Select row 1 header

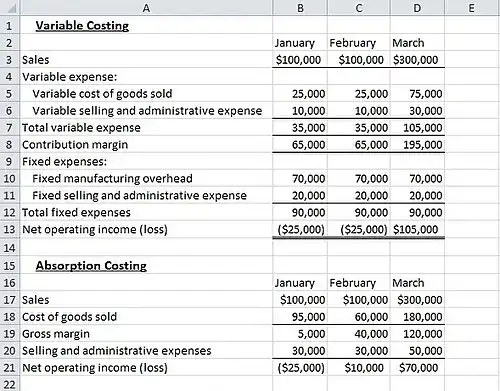pos(9,25)
